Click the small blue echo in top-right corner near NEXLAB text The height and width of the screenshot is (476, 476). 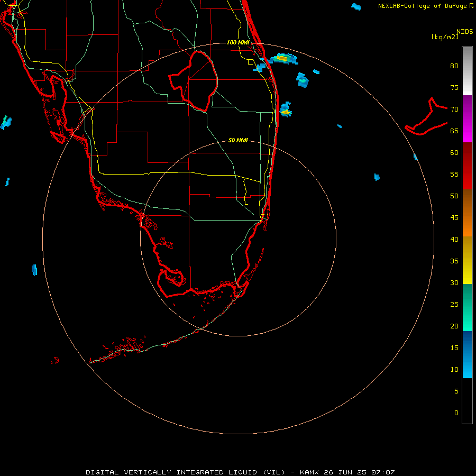(x=356, y=6)
